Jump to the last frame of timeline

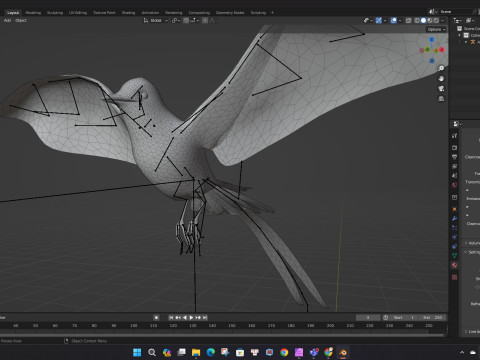[x=205, y=318]
